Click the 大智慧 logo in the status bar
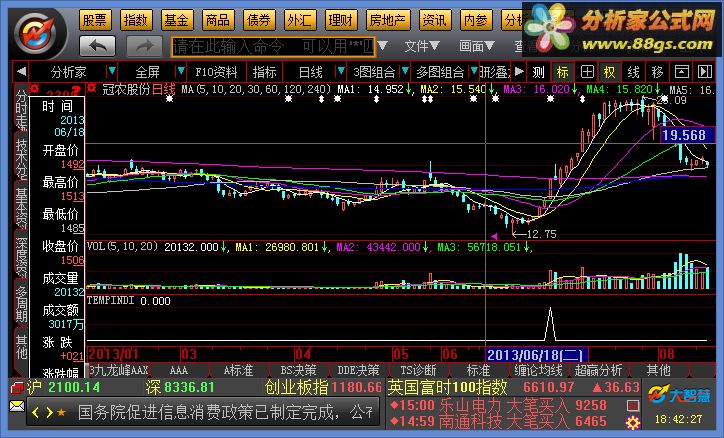The height and width of the screenshot is (438, 724). (679, 395)
